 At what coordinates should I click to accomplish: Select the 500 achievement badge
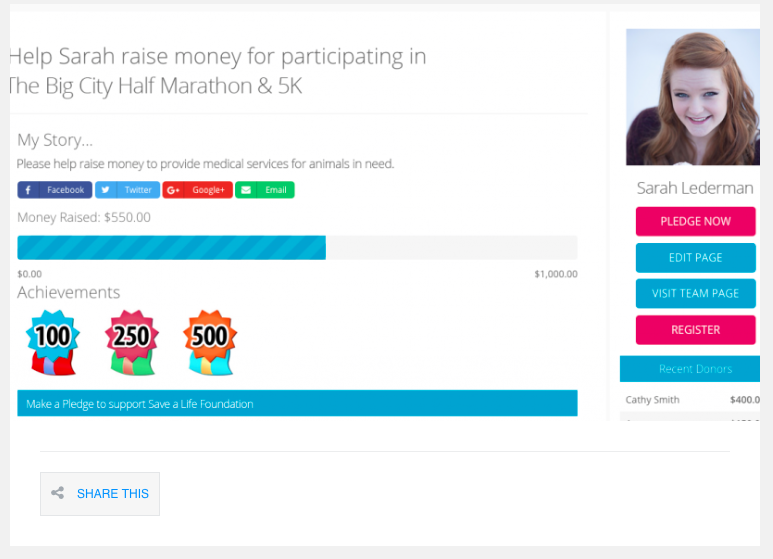point(210,342)
